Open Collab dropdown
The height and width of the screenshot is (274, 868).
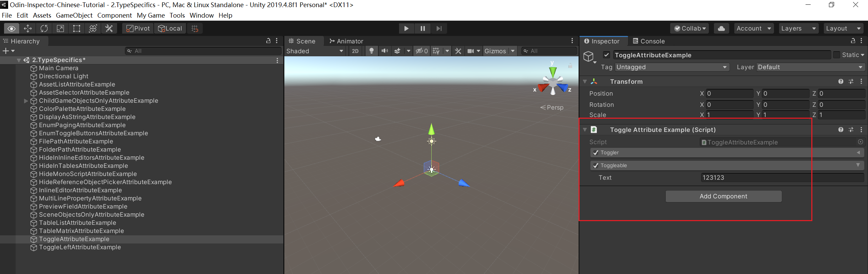(690, 28)
